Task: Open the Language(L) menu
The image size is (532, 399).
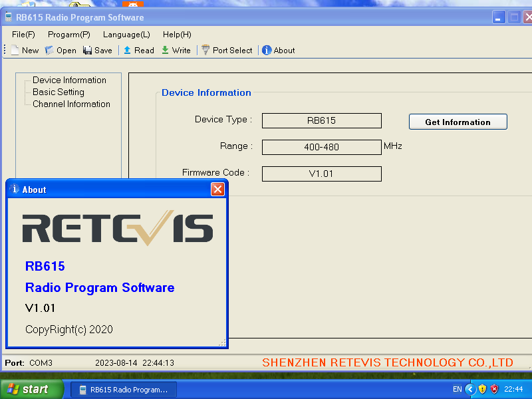Action: [126, 35]
